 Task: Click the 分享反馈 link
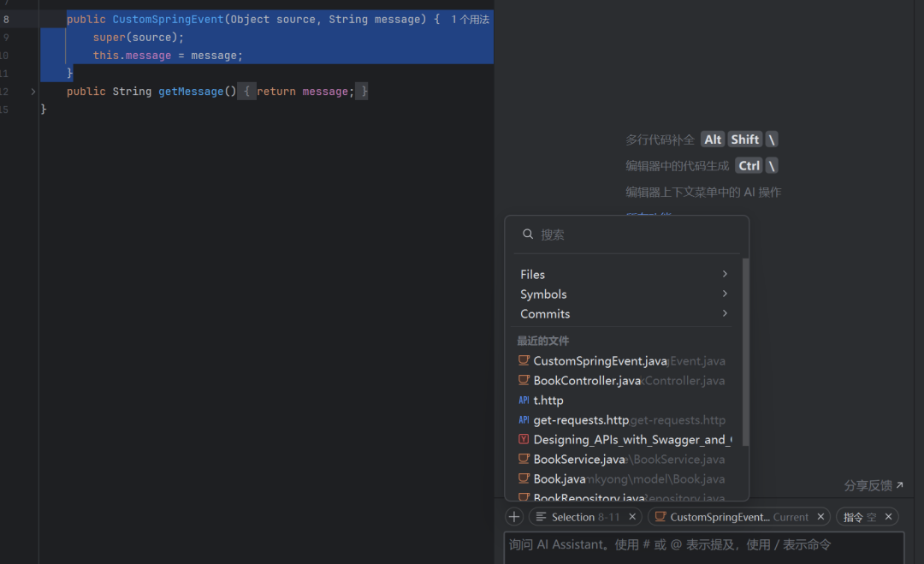tap(874, 485)
